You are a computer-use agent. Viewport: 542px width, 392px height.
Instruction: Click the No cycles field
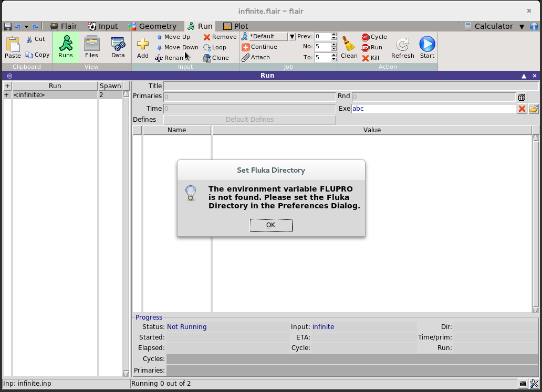click(x=322, y=47)
